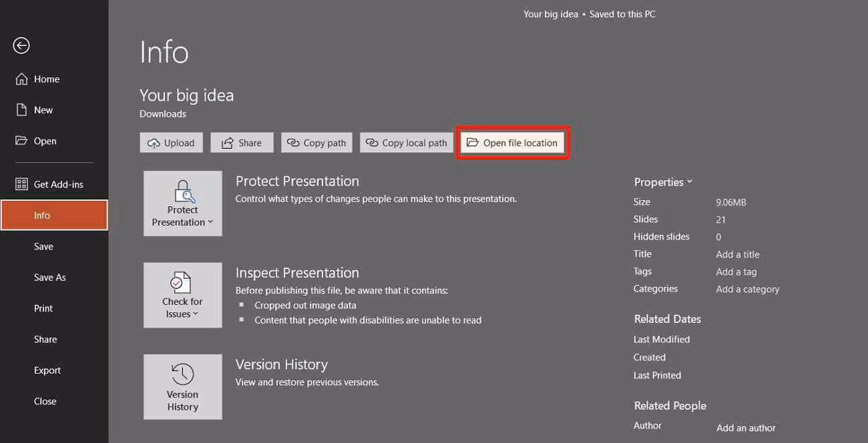
Task: Click the Home icon in sidebar
Action: pos(21,79)
